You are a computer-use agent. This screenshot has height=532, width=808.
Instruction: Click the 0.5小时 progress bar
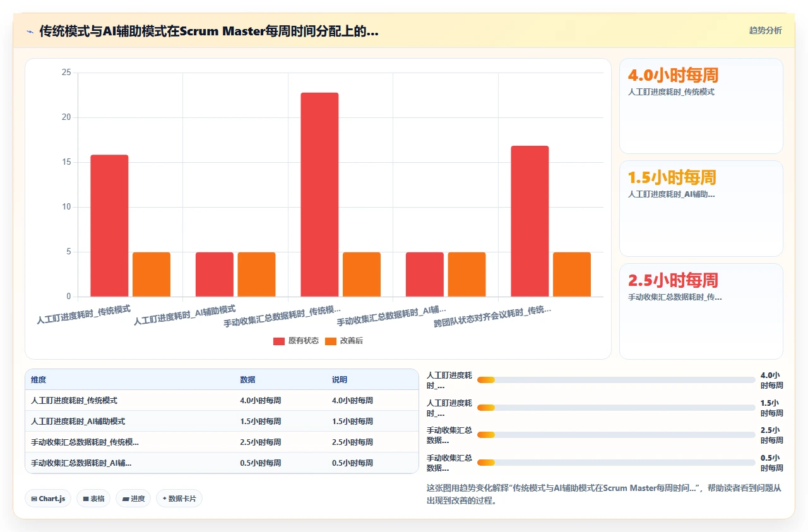pos(616,463)
